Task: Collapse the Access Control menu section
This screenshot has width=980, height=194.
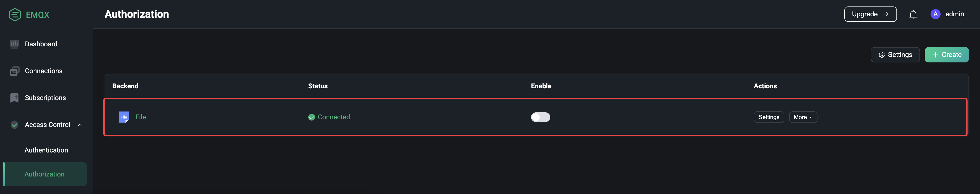Action: 80,124
